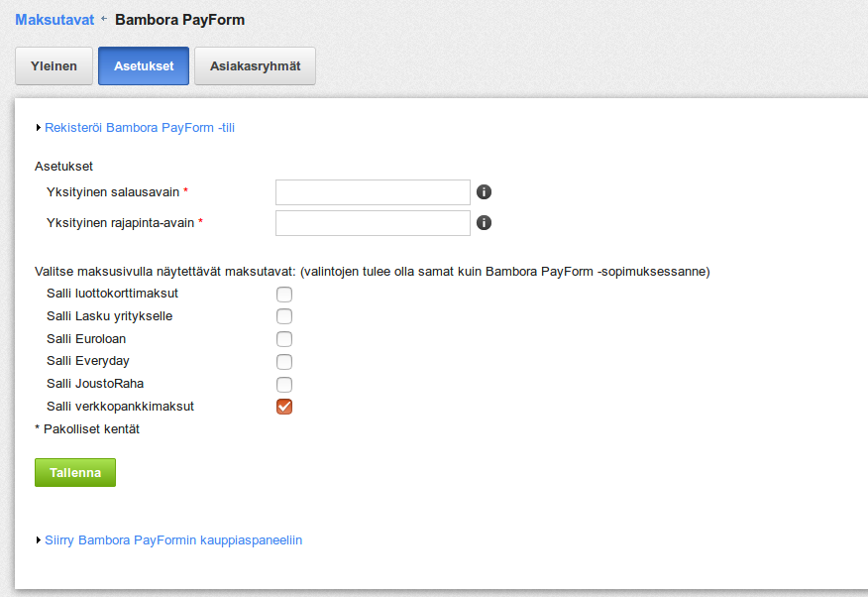
Task: Select the Asetukset tab
Action: tap(144, 65)
